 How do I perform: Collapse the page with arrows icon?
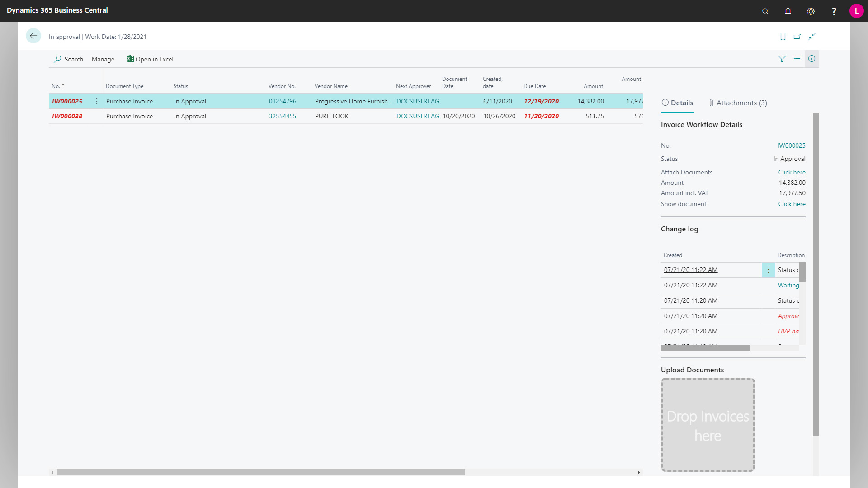(x=812, y=37)
